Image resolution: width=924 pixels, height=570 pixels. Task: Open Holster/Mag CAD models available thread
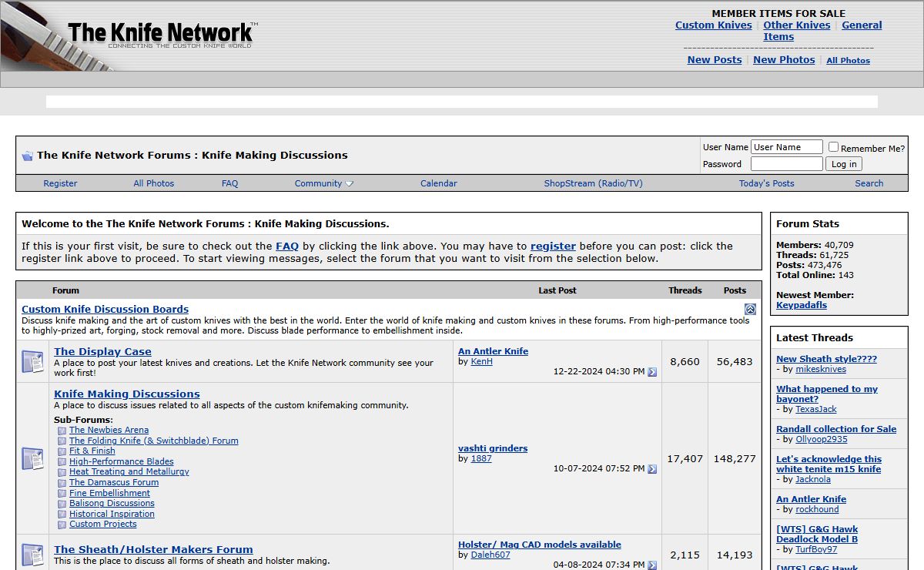pyautogui.click(x=540, y=545)
